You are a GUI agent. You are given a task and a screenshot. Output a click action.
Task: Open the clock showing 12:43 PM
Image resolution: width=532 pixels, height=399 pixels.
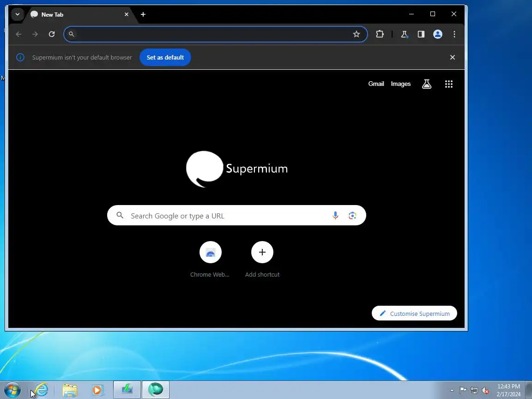508,390
